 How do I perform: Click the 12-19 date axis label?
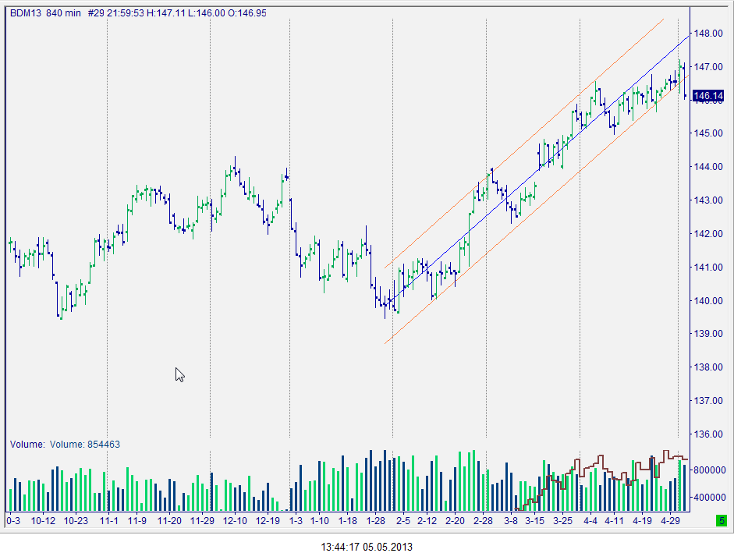tap(268, 521)
